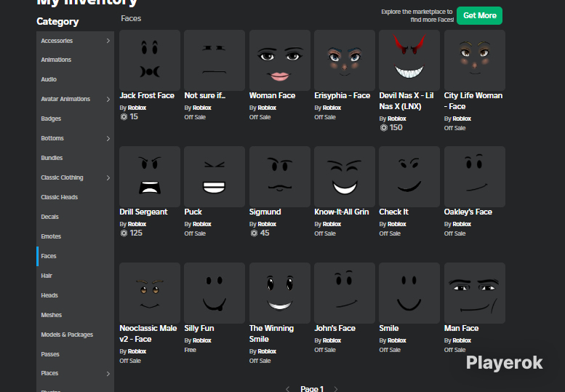
Task: Select the Smile face thumbnail
Action: point(409,293)
